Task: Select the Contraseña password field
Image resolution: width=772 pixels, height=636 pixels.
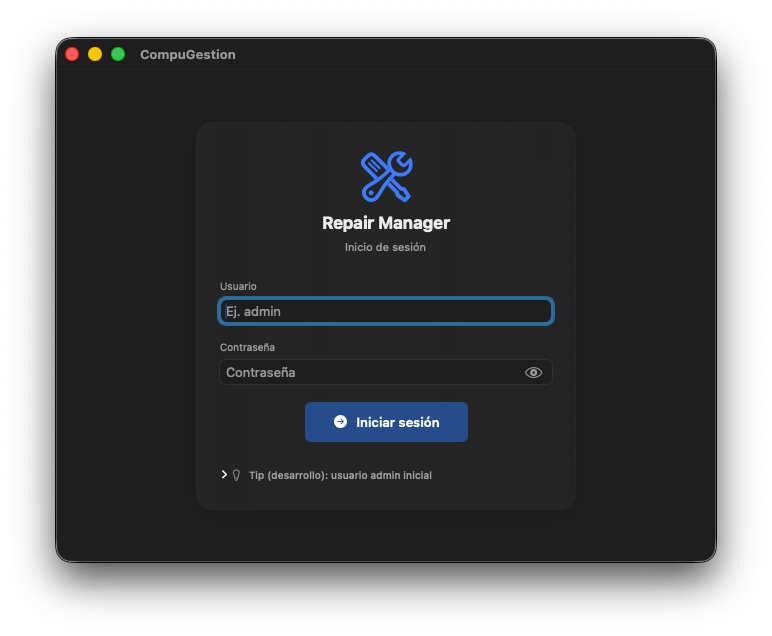Action: click(370, 373)
